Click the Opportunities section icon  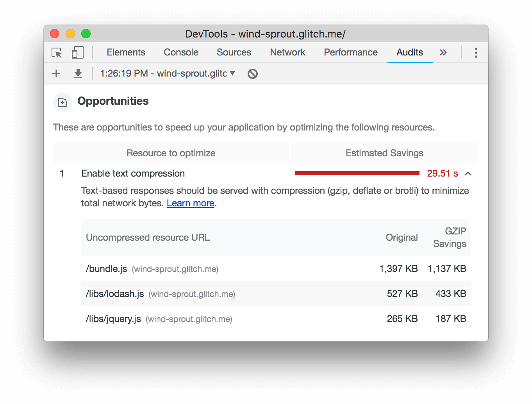pos(62,102)
